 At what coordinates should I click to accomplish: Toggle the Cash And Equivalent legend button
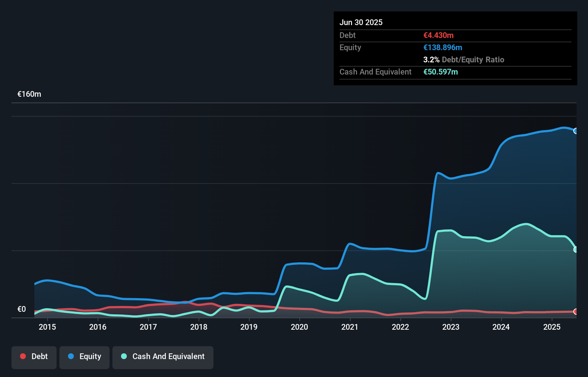pos(163,357)
